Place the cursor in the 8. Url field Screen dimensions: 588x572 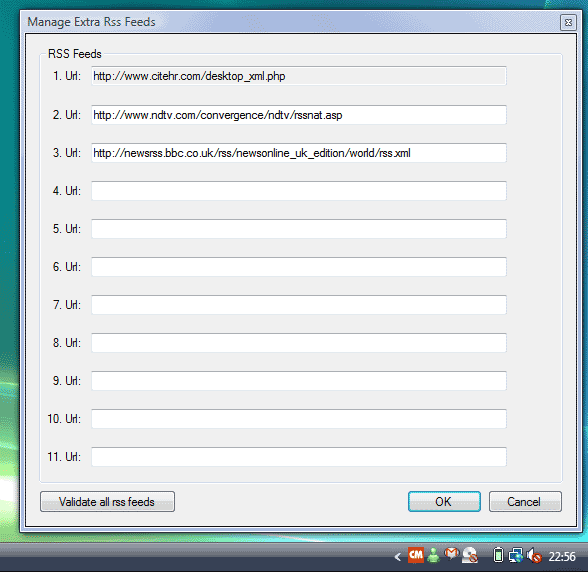(299, 343)
